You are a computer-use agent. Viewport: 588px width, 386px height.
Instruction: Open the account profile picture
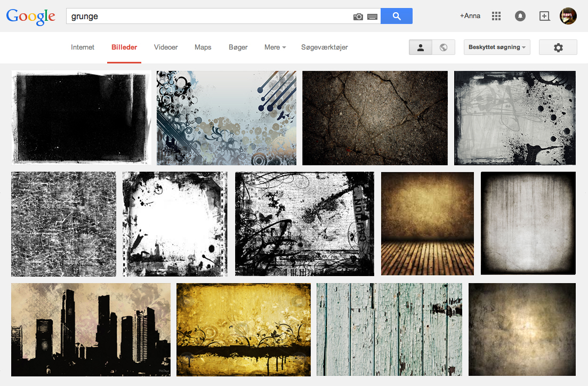(568, 16)
